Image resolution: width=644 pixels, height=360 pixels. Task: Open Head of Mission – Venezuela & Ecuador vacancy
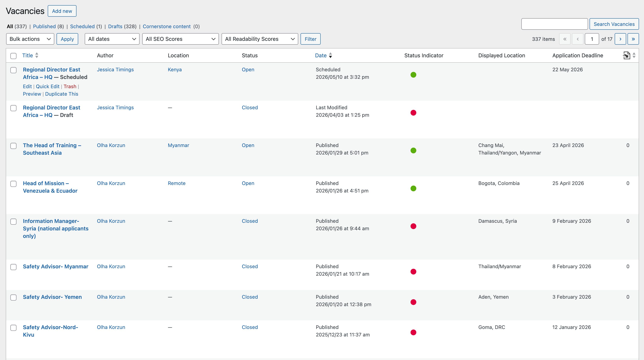click(x=50, y=187)
